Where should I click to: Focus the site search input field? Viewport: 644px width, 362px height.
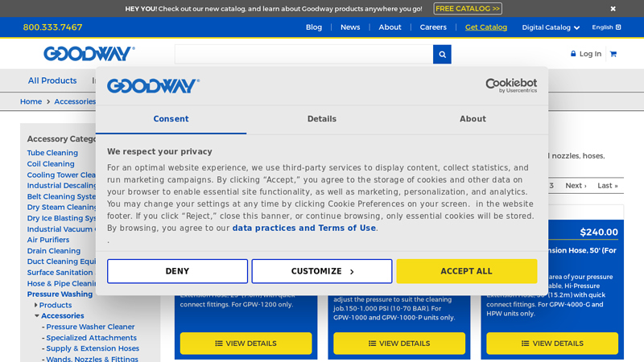[x=303, y=54]
